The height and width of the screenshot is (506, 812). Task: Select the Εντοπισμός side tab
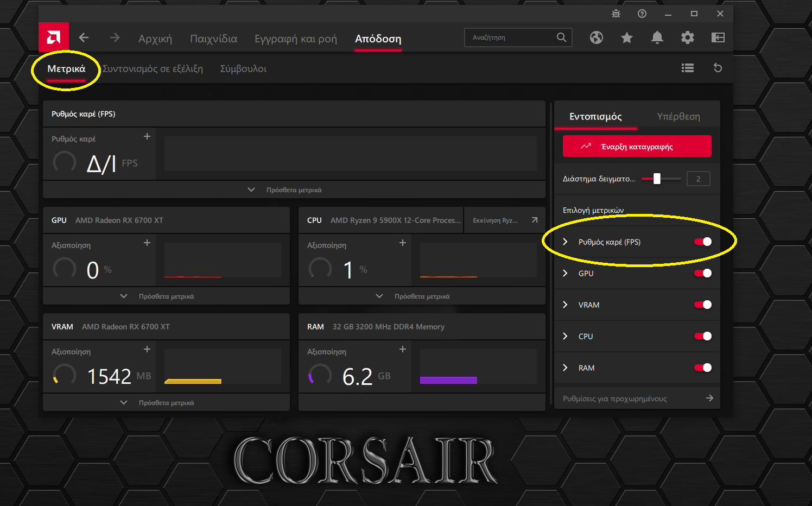click(x=595, y=116)
